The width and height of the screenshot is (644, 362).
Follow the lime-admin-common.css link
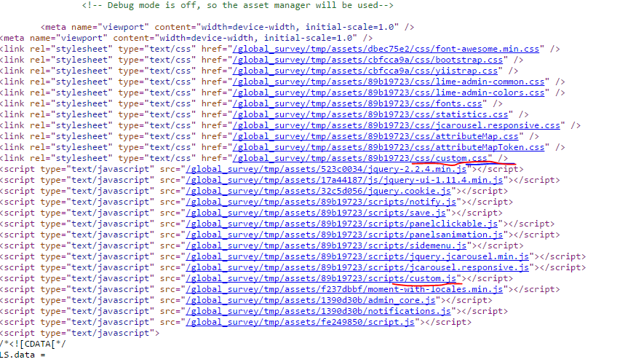[x=388, y=82]
